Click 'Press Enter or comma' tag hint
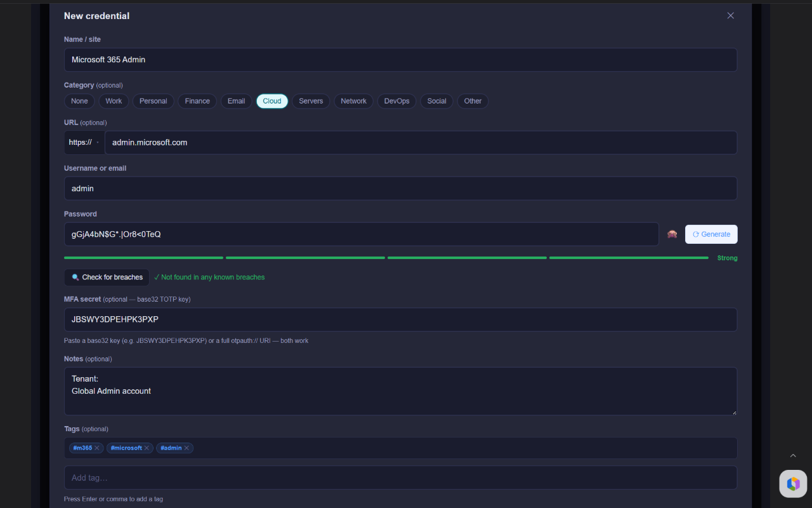Image resolution: width=812 pixels, height=508 pixels. point(114,499)
